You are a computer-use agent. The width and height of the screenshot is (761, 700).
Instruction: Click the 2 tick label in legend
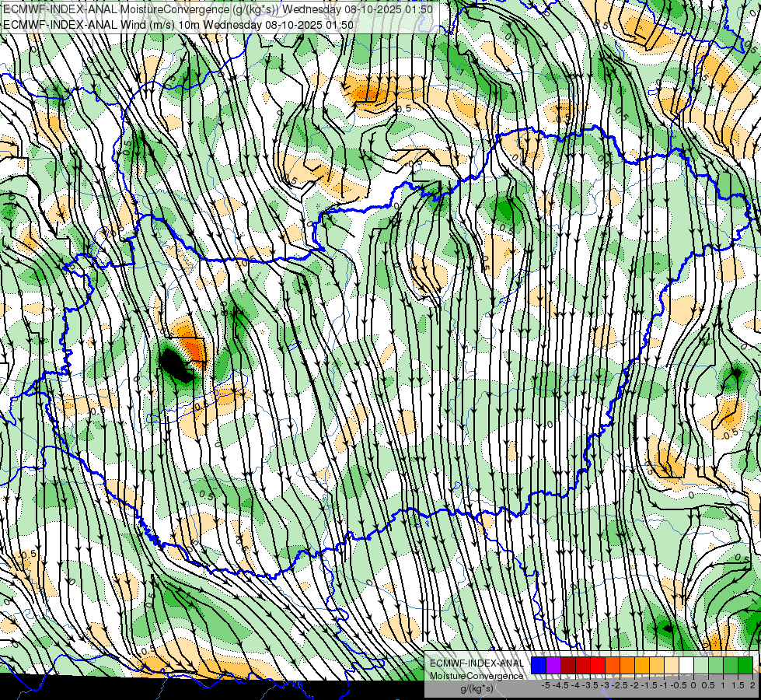click(x=752, y=685)
